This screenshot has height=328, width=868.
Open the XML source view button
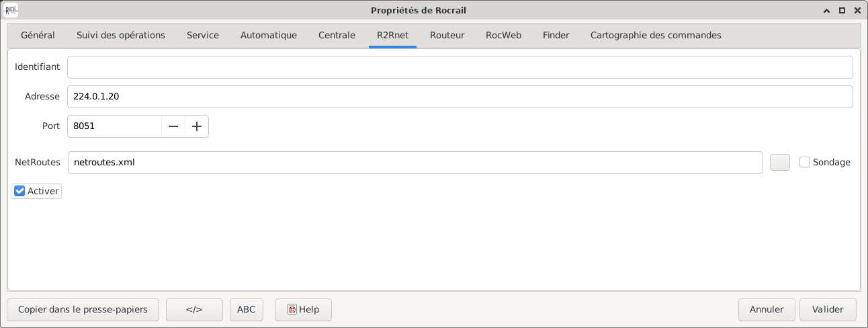(x=194, y=310)
